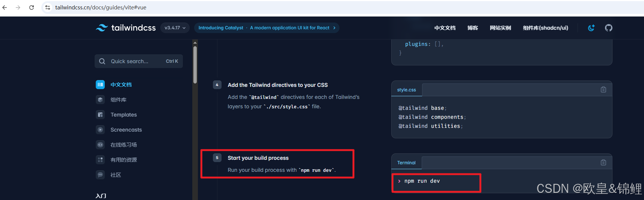
Task: Click the @tailwind components code line
Action: click(x=432, y=117)
